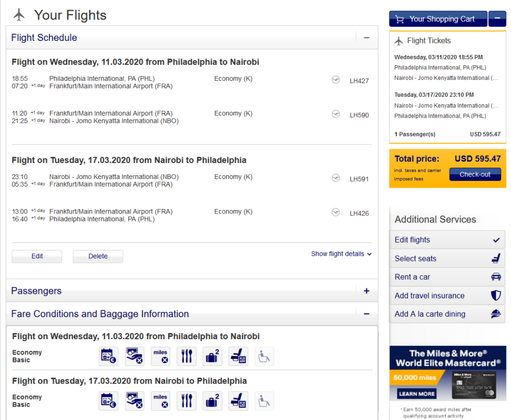Click the baggage allowance icon for Tuesday flight
This screenshot has width=511, height=420.
pos(213,401)
